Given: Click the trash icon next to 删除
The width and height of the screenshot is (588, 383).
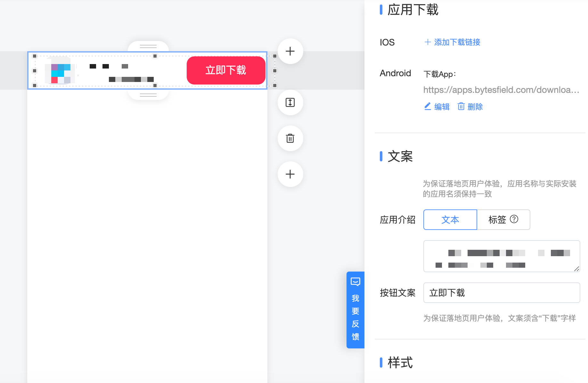Looking at the screenshot, I should (461, 107).
